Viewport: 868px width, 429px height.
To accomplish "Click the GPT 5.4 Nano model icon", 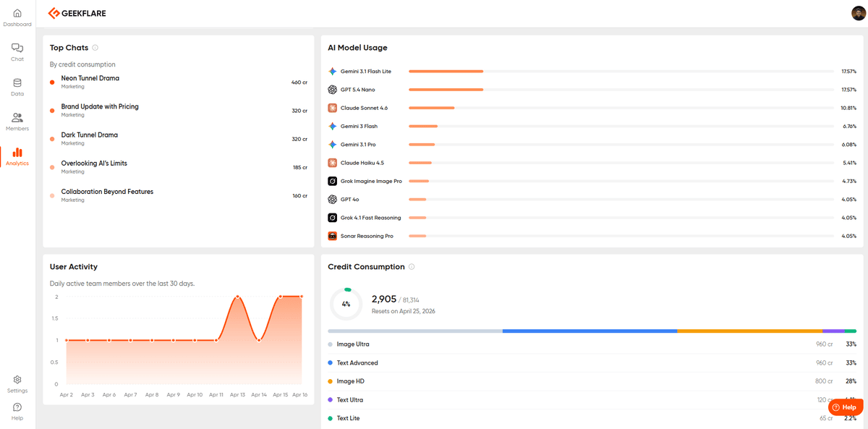I will [x=332, y=89].
